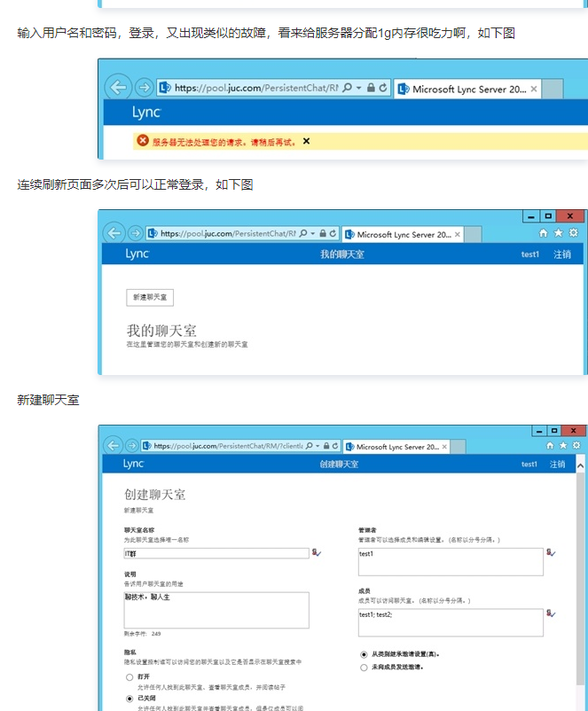Close the tab in error page window

click(534, 89)
